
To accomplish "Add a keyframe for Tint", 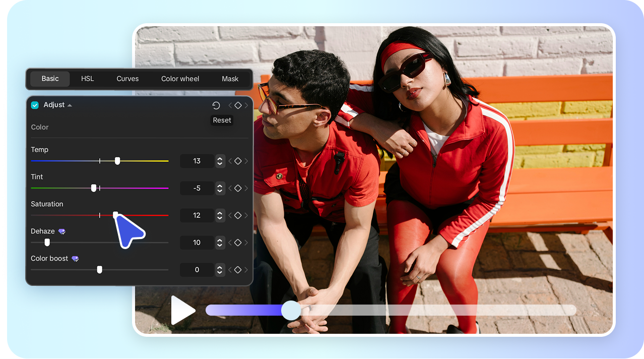I will (x=238, y=188).
